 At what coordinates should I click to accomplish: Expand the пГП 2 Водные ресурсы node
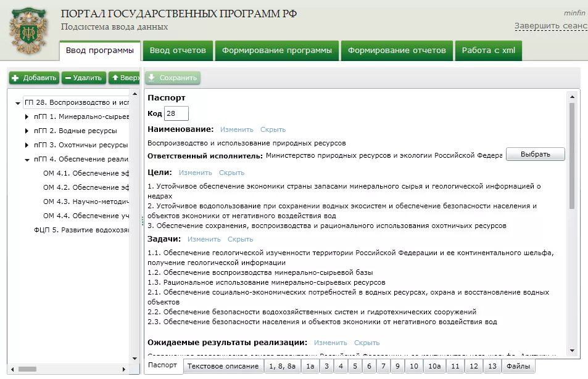[27, 131]
